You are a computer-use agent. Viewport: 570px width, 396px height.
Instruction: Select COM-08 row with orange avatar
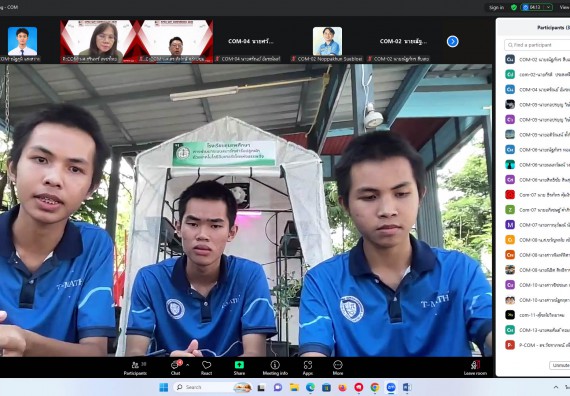[537, 255]
